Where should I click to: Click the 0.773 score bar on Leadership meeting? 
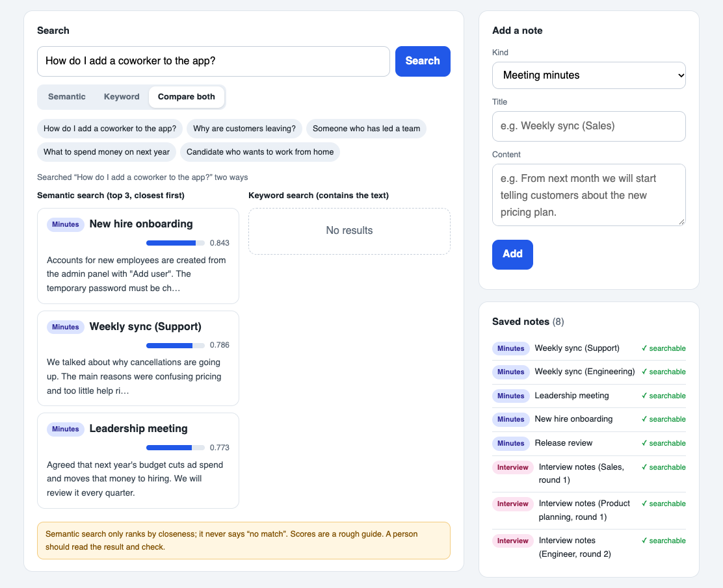(175, 448)
